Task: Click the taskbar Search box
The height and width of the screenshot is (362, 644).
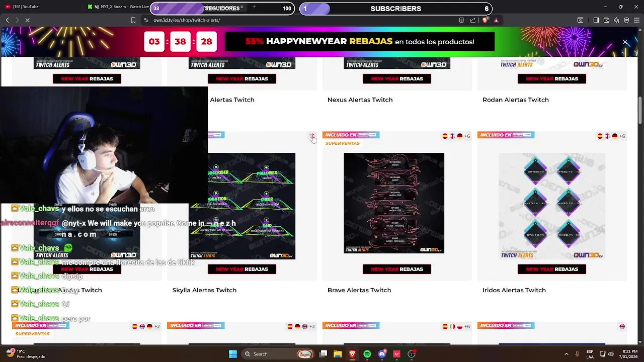Action: (x=277, y=354)
